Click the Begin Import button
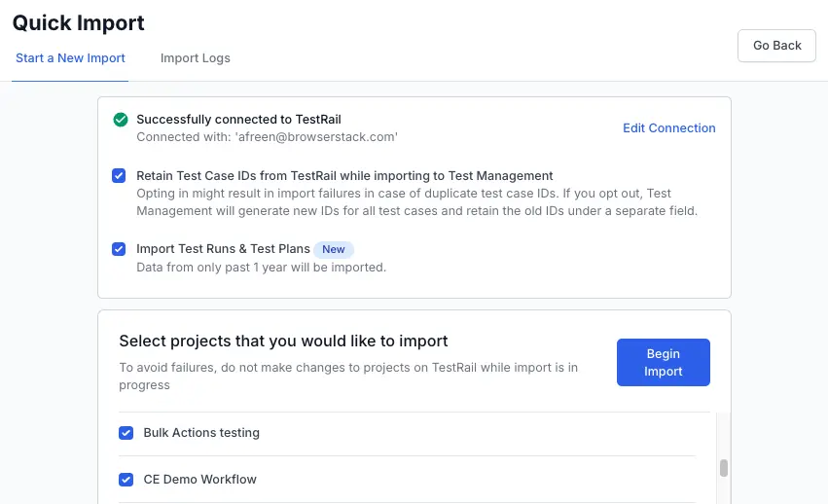This screenshot has width=828, height=504. [663, 363]
